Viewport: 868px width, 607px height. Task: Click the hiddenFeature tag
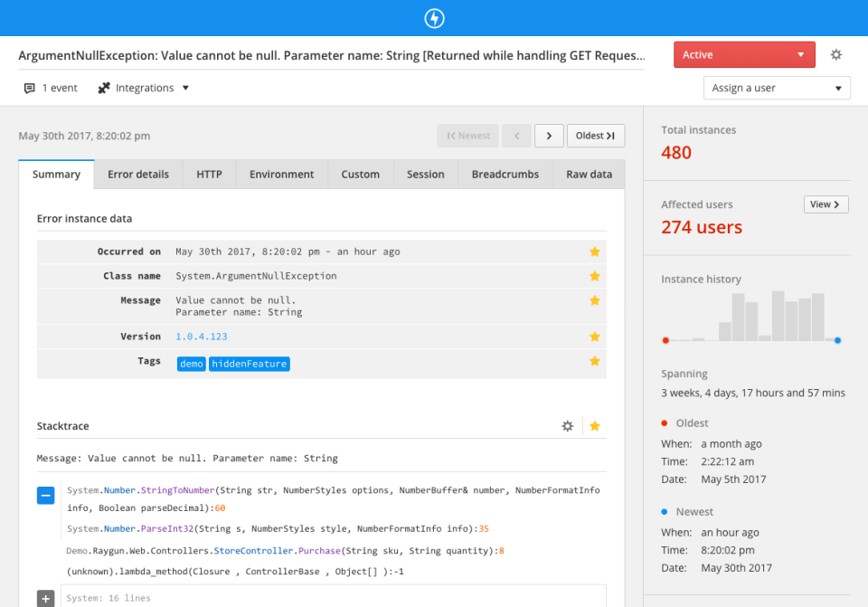point(250,364)
